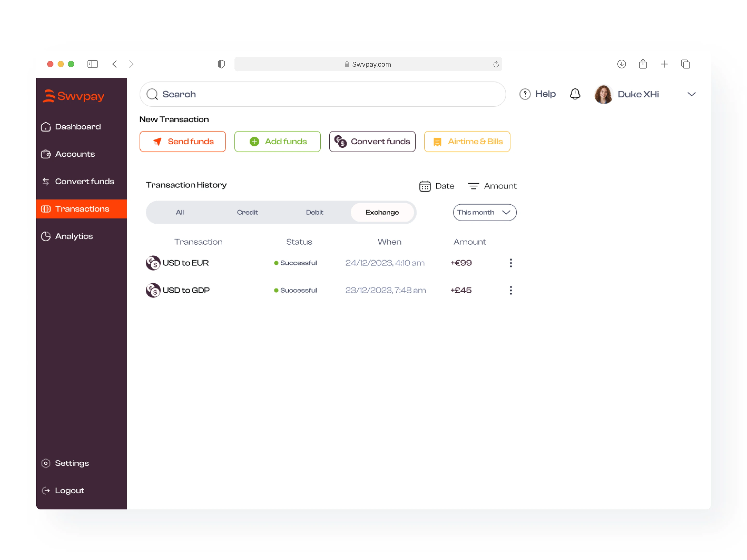Open Analytics in the sidebar
Screen dimensions: 747x560
[74, 236]
